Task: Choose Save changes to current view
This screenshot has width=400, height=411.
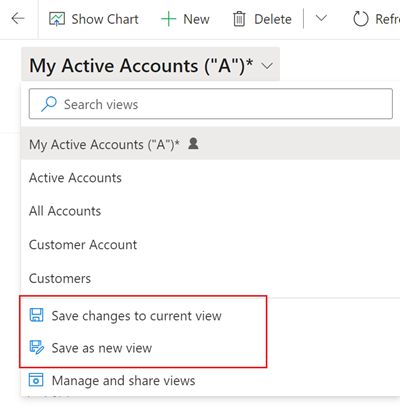Action: 137,316
